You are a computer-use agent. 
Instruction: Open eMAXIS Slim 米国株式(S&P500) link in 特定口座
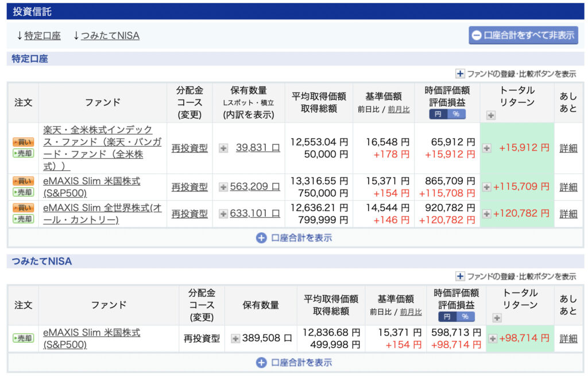[x=91, y=187]
